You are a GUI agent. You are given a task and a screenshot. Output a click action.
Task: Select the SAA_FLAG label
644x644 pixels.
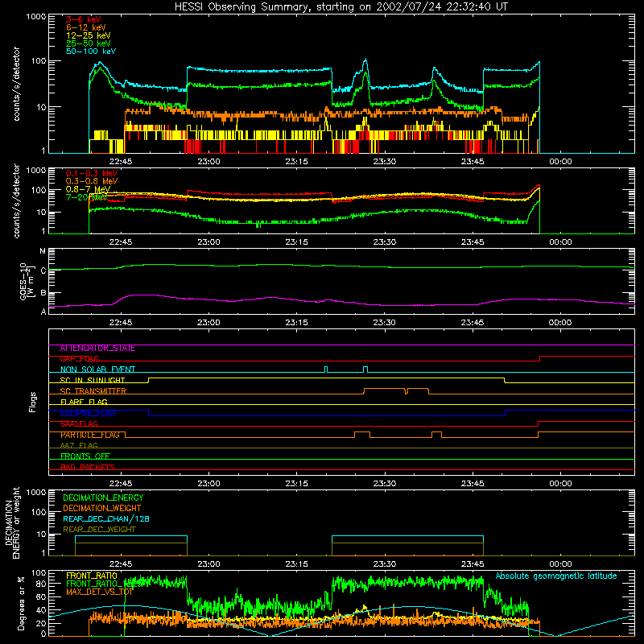tap(79, 424)
